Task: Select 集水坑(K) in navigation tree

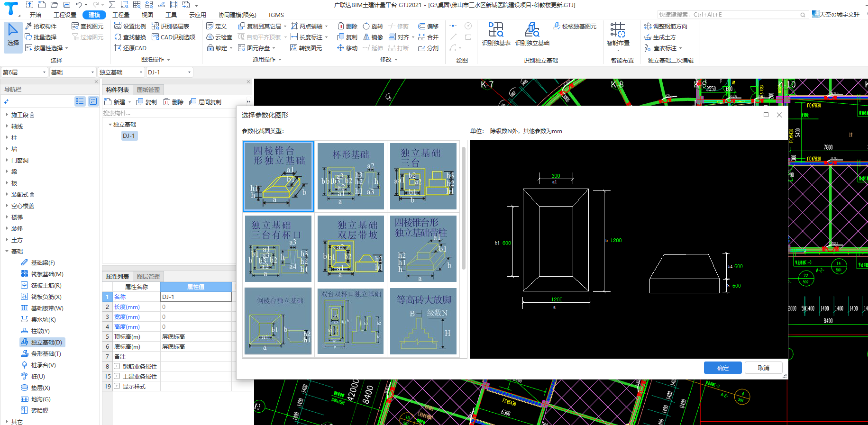Action: [38, 319]
